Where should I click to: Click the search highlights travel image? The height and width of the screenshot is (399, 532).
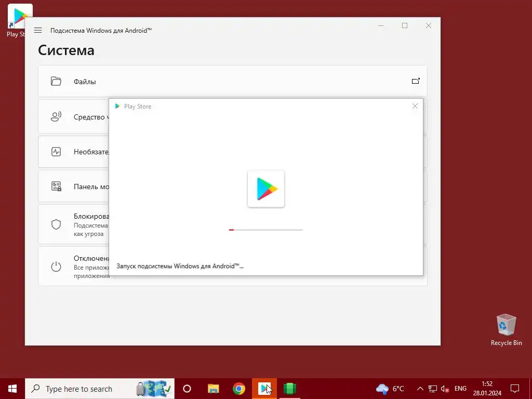click(153, 389)
